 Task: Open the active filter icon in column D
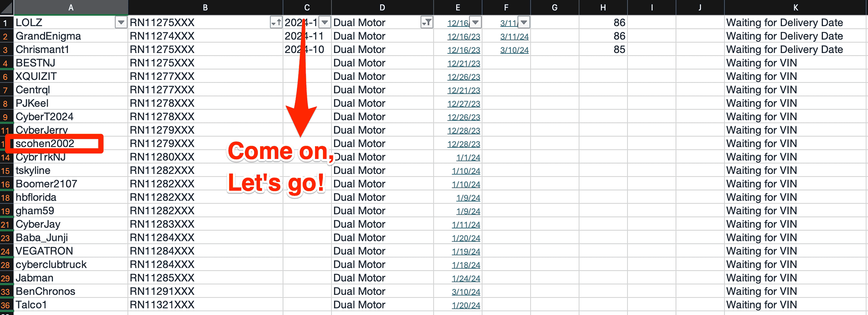tap(427, 22)
